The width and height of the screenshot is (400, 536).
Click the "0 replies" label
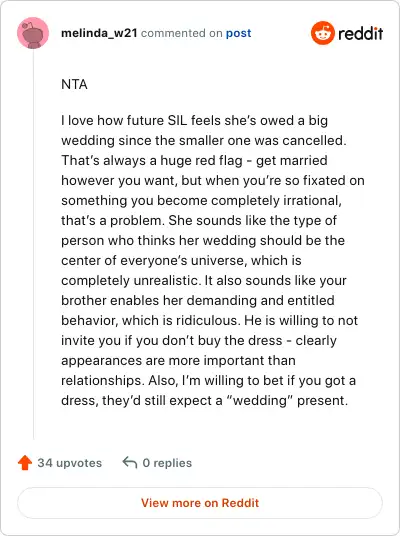[167, 463]
